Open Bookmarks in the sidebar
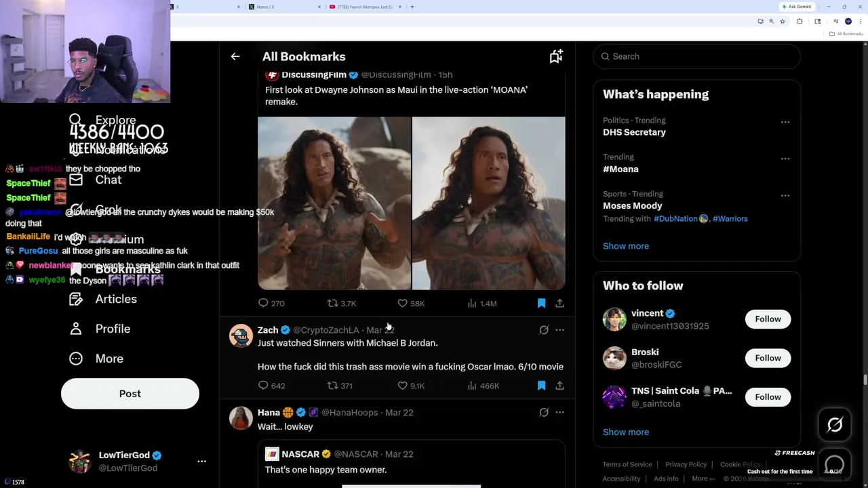This screenshot has height=488, width=868. 114,269
